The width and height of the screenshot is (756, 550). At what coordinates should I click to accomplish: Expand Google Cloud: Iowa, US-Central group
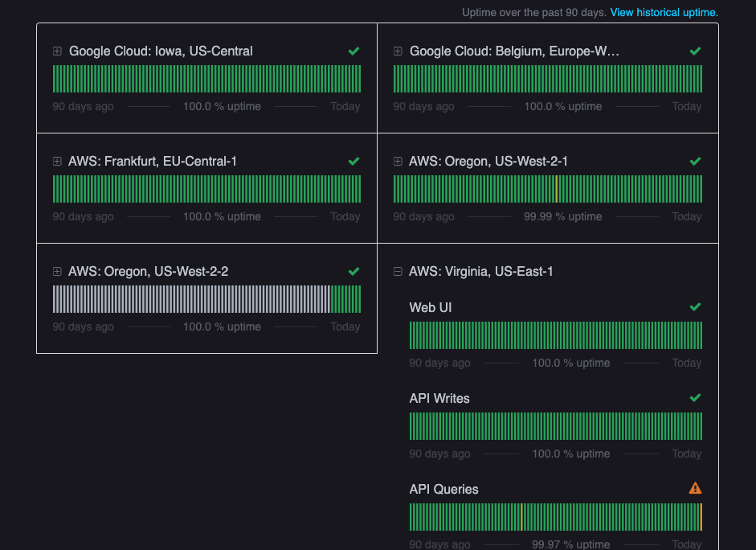coord(57,51)
